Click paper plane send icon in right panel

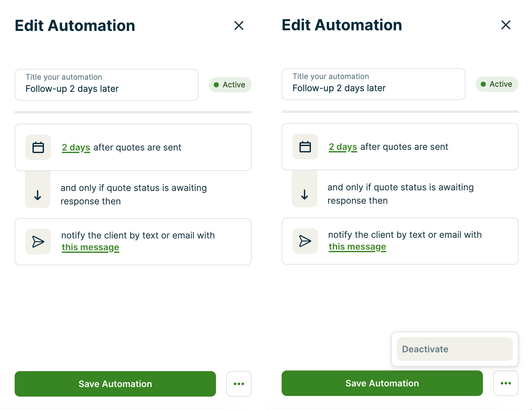pos(305,241)
